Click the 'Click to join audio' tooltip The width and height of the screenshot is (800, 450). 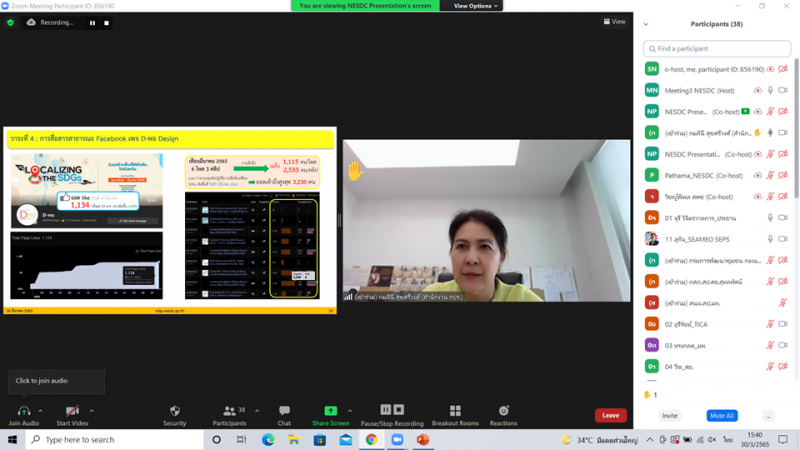[56, 381]
